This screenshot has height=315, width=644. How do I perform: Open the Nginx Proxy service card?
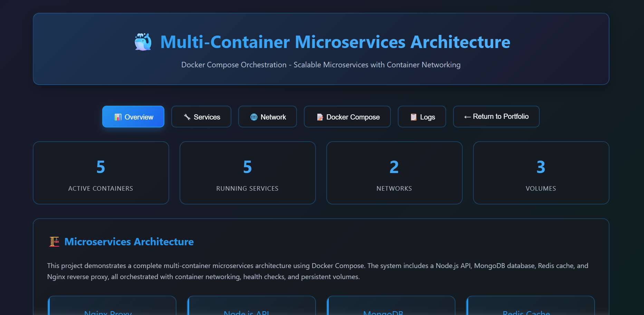point(112,307)
